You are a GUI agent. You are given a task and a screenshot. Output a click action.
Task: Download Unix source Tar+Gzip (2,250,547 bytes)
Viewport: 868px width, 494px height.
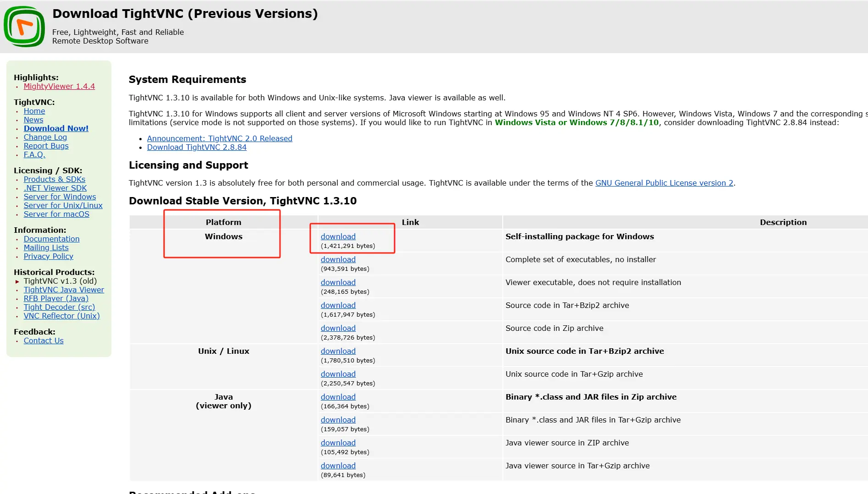tap(338, 374)
